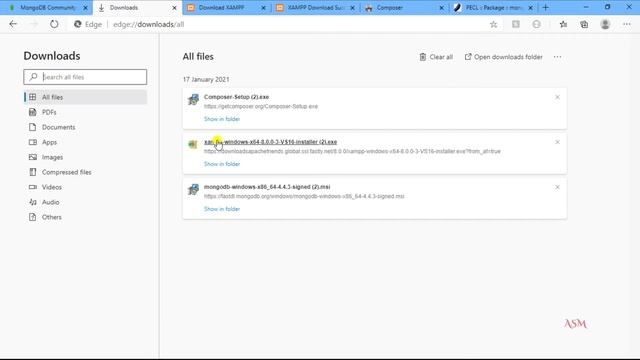Filter downloads by Compressed files
The image size is (640, 360).
click(x=85, y=172)
